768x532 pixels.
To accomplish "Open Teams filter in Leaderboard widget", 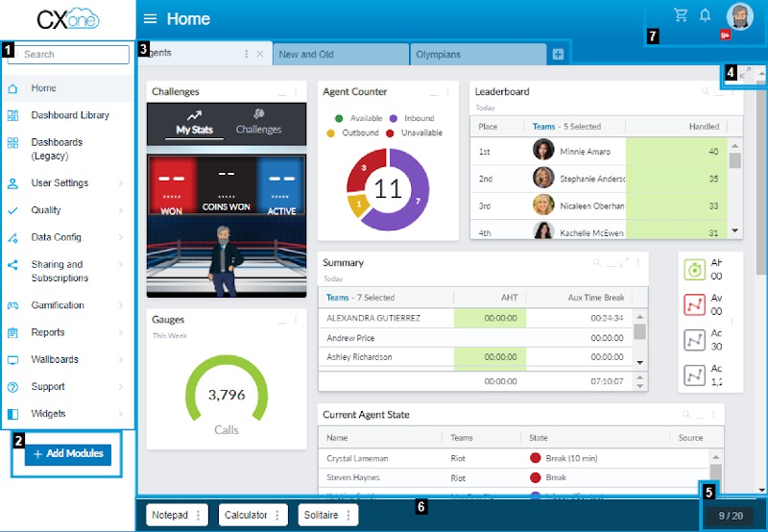I will [566, 127].
